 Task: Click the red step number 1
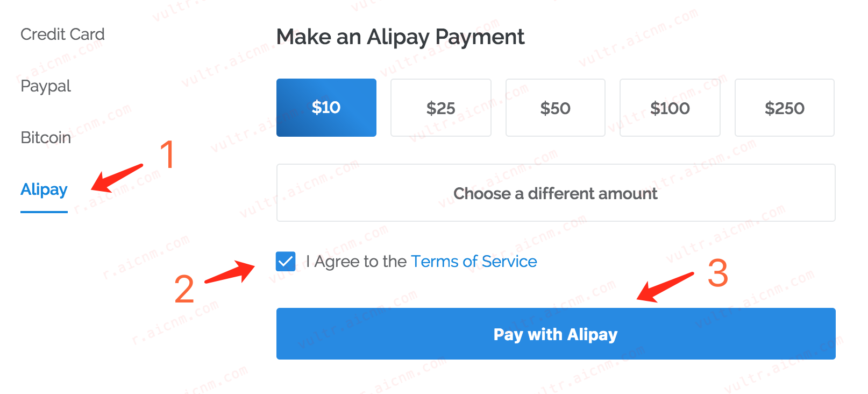168,154
